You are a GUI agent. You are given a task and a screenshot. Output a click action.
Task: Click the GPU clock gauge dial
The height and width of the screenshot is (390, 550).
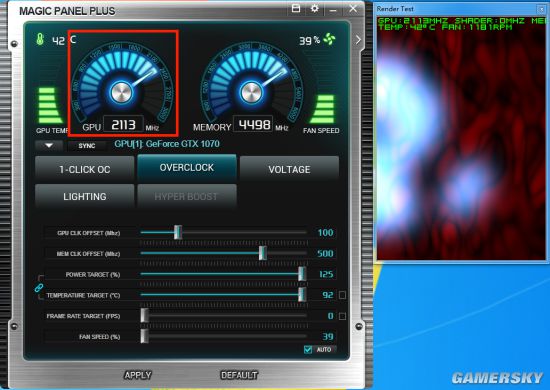[121, 83]
